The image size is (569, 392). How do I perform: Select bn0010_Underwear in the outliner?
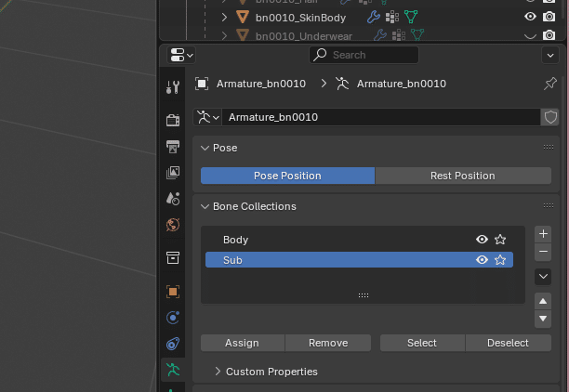click(x=304, y=36)
